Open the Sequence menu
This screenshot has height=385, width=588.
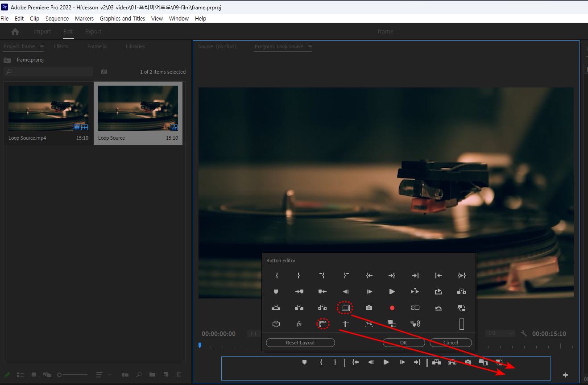(57, 18)
